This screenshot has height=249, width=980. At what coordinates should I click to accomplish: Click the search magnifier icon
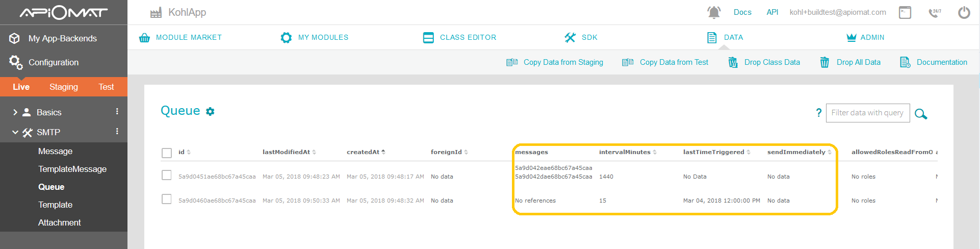click(x=921, y=114)
